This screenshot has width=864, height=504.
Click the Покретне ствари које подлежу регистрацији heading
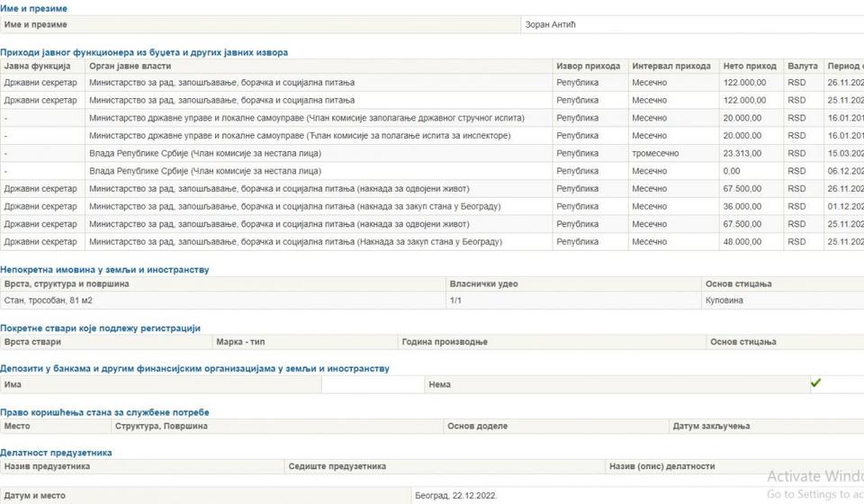tap(100, 328)
